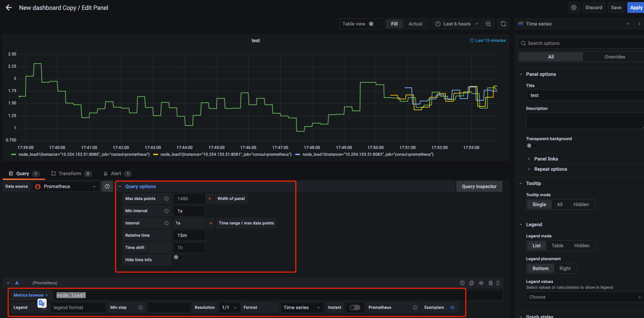
Task: Open the Legend values Choose dropdown
Action: (585, 297)
